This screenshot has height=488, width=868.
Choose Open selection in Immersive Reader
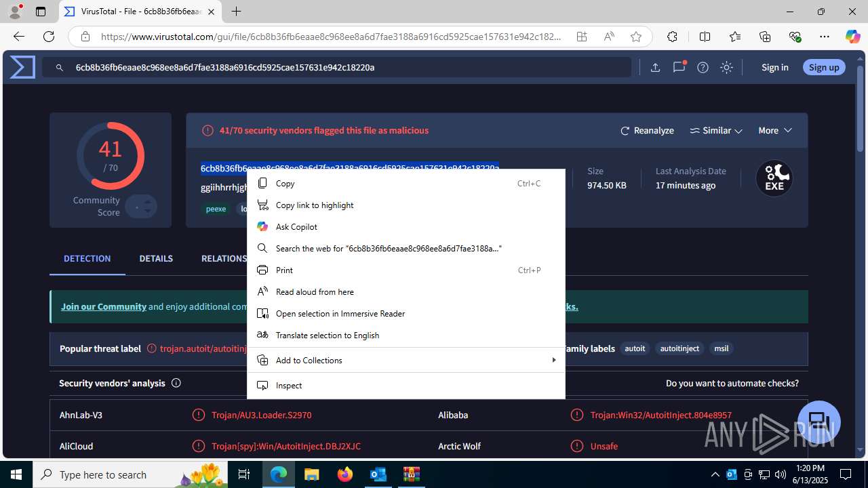pyautogui.click(x=406, y=313)
